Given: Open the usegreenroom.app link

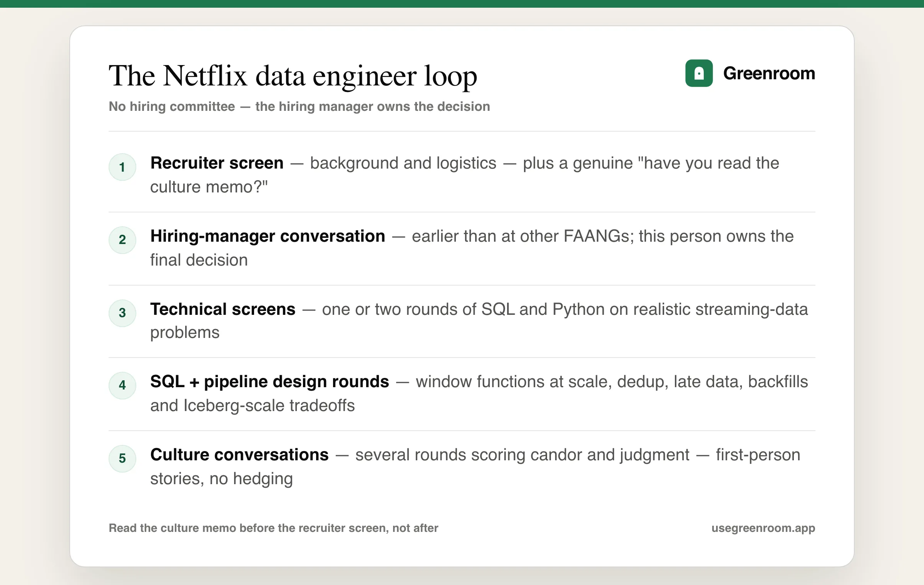Looking at the screenshot, I should pyautogui.click(x=763, y=528).
